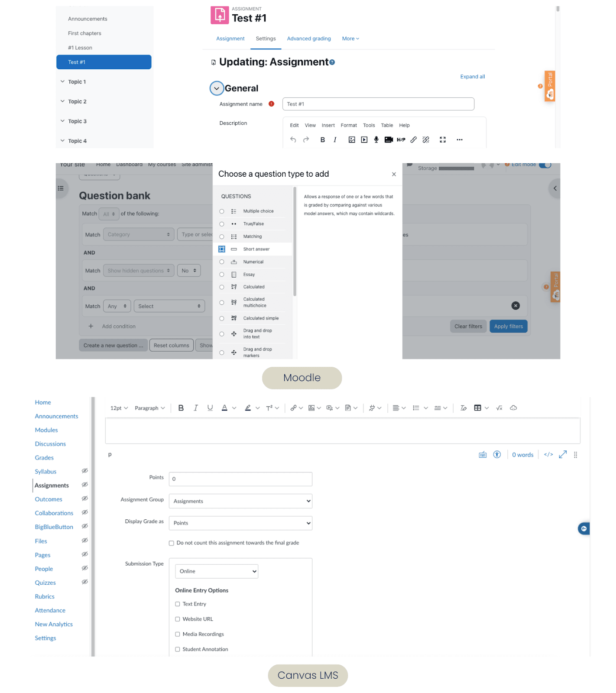
Task: Click the Expand all link
Action: pyautogui.click(x=473, y=77)
